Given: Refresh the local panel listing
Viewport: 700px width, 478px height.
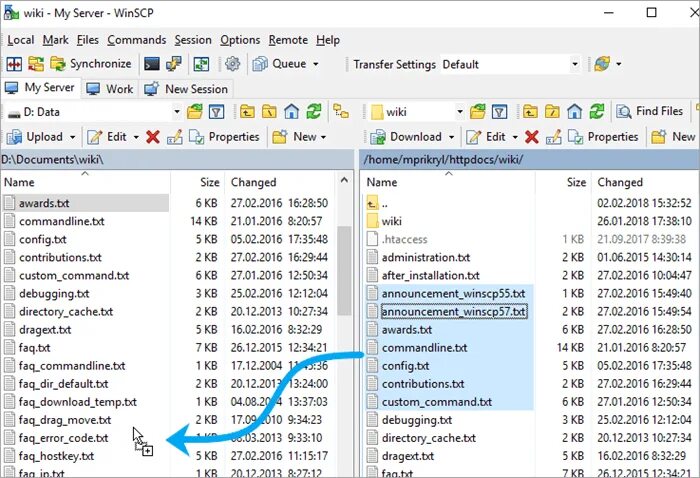Looking at the screenshot, I should coord(314,112).
